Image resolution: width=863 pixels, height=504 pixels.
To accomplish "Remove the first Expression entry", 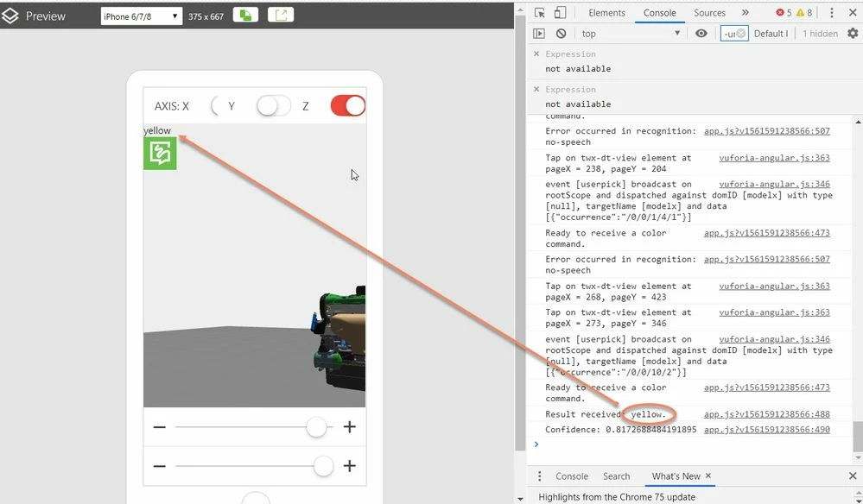I will [536, 54].
